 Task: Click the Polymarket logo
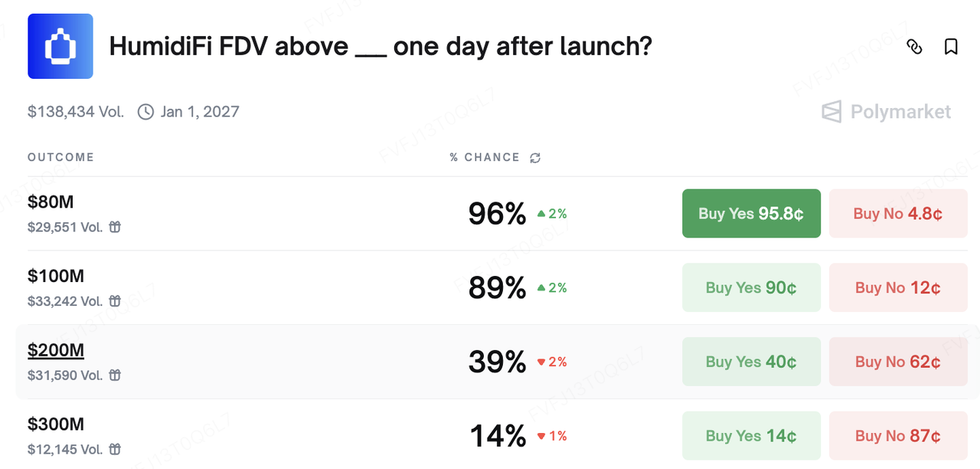click(886, 112)
